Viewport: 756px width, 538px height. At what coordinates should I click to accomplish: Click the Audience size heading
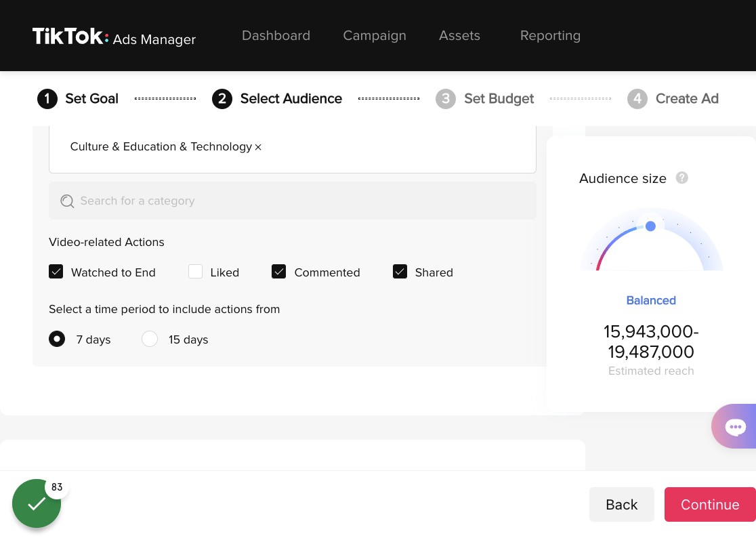point(623,178)
